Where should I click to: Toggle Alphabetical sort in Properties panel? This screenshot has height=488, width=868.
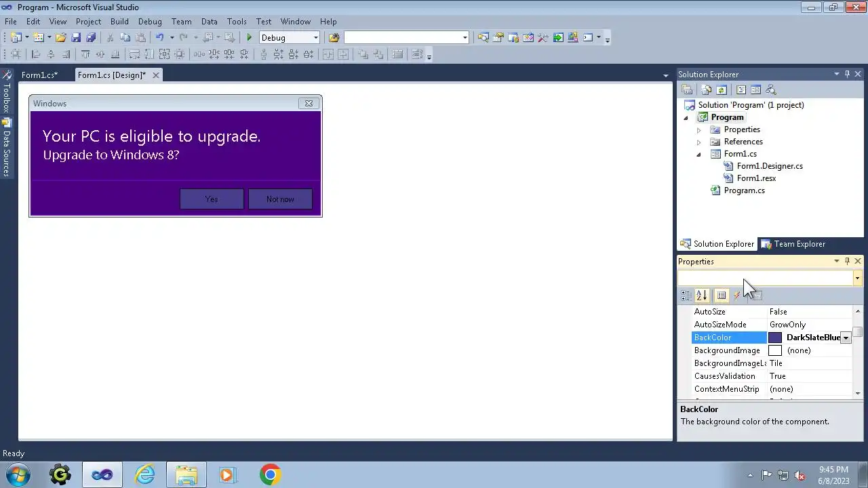pos(701,296)
